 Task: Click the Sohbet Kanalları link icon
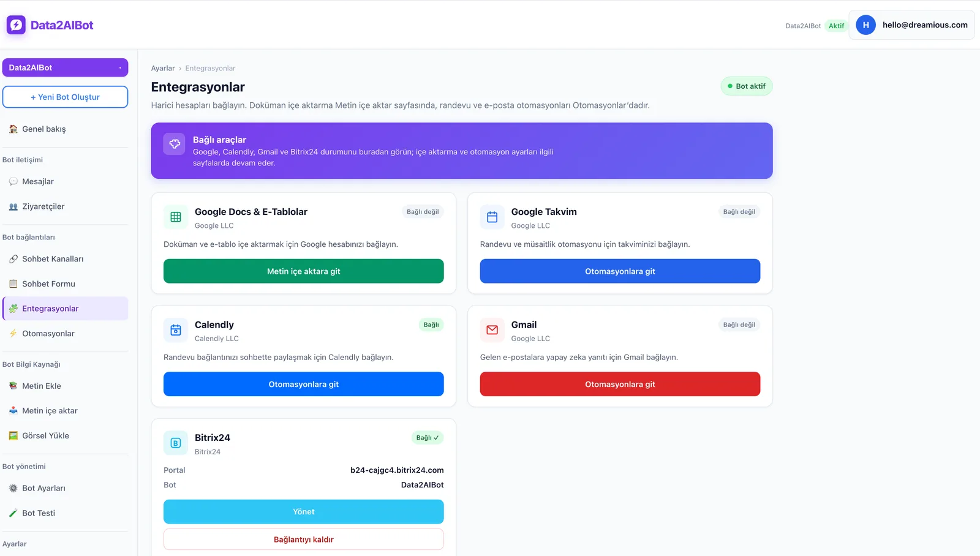[13, 259]
